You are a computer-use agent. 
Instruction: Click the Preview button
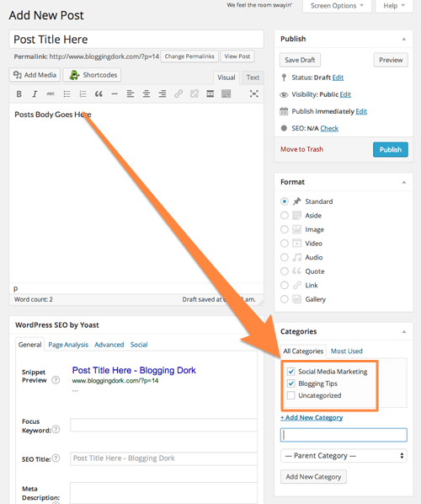coord(391,60)
